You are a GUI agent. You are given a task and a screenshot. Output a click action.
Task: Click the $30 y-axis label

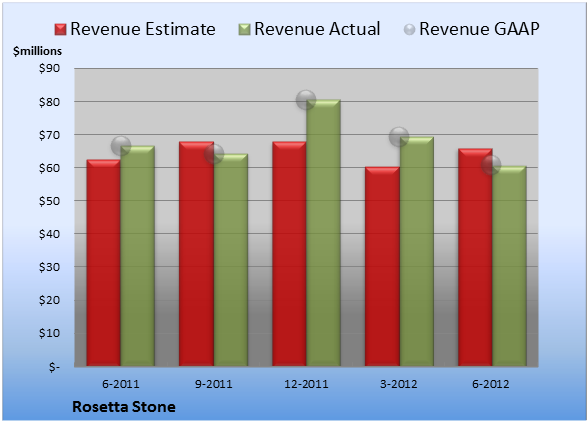tap(49, 267)
